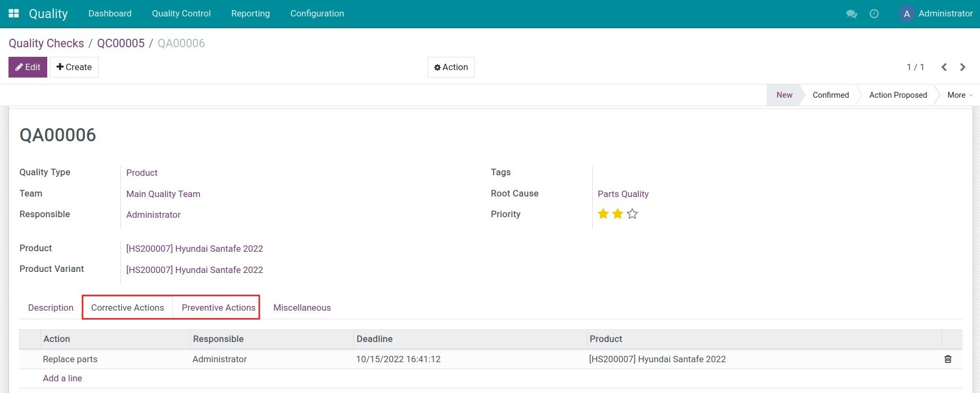The width and height of the screenshot is (980, 393).
Task: Open the Configuration menu
Action: click(317, 13)
